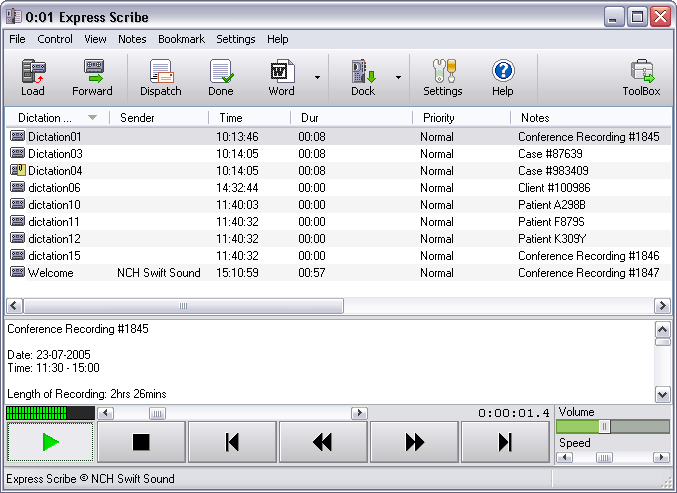Expand the Word button dropdown arrow

317,78
